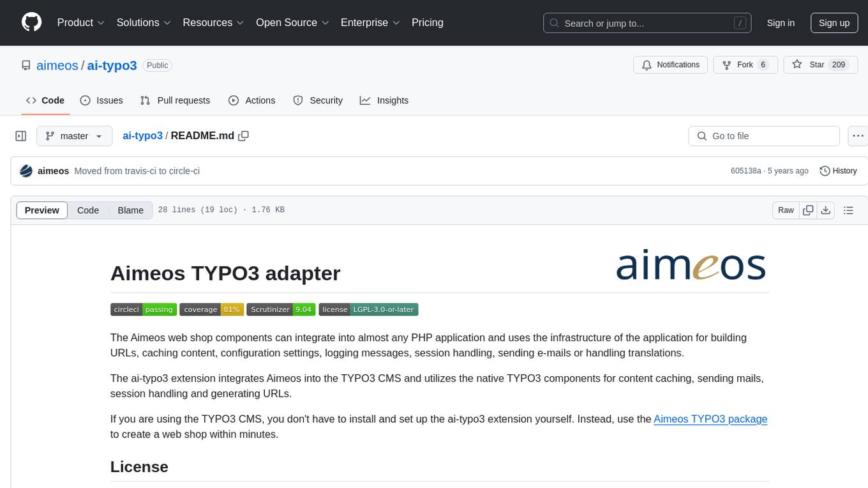868x488 pixels.
Task: Open the Insights tab
Action: point(384,100)
